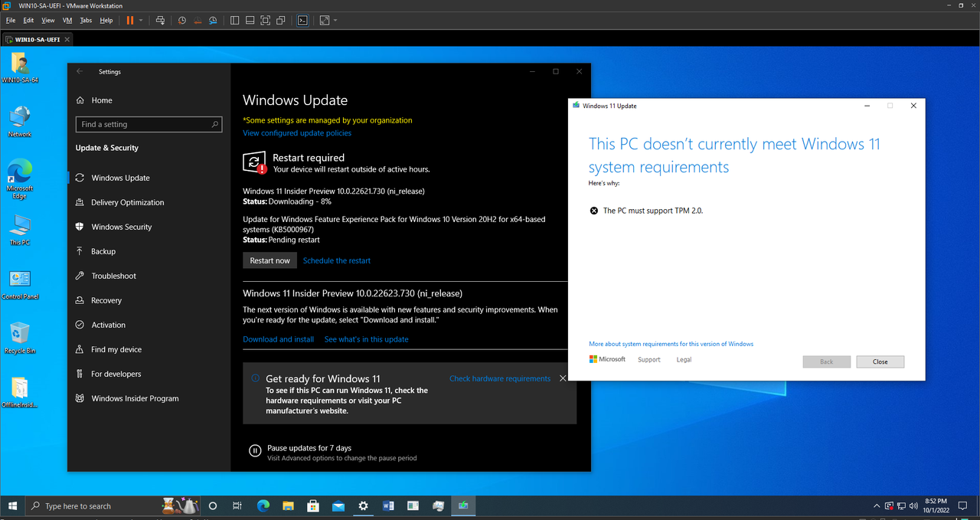Open the VM menu
The height and width of the screenshot is (520, 980).
point(67,21)
